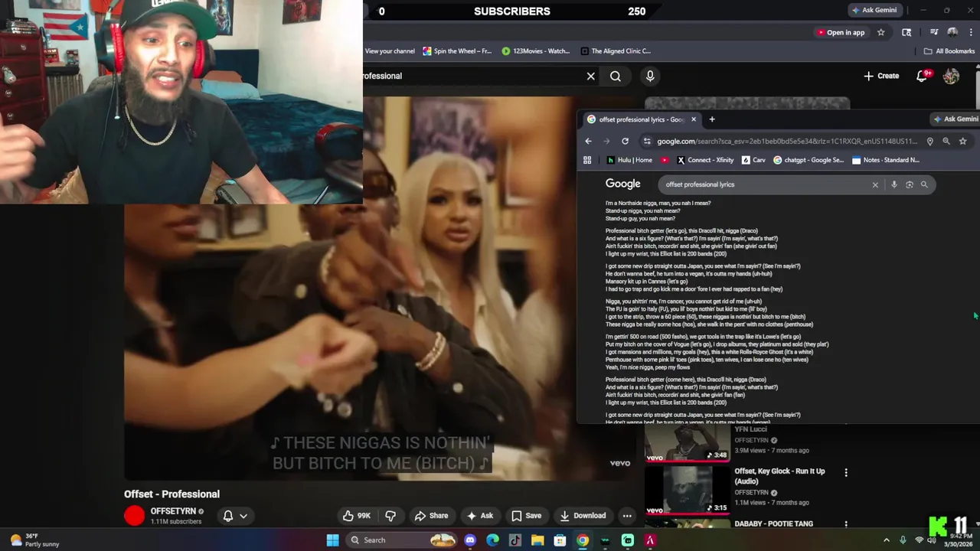Open the media controls icon in Chrome toolbar
Screen dimensions: 980x551
[x=934, y=32]
